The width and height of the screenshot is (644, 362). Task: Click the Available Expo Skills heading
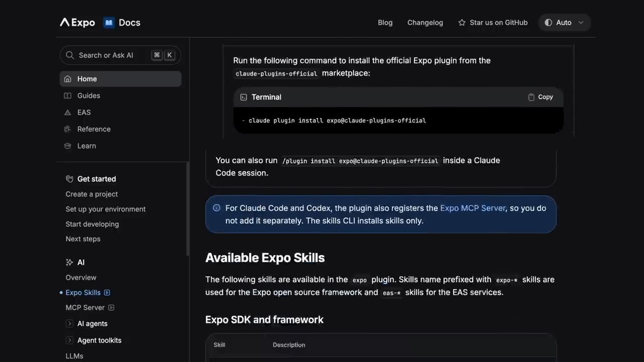(265, 258)
